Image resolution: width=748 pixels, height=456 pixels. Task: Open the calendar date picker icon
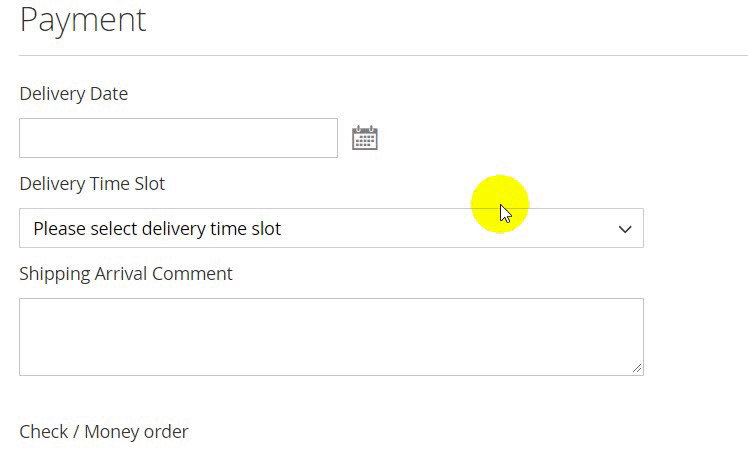[365, 138]
